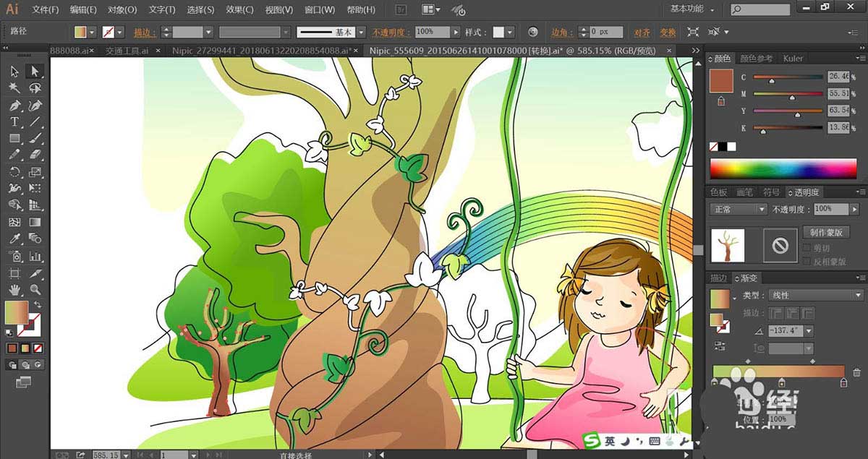Screen dimensions: 868x459
Task: Open the gradient angle dropdown arrow
Action: [x=808, y=331]
